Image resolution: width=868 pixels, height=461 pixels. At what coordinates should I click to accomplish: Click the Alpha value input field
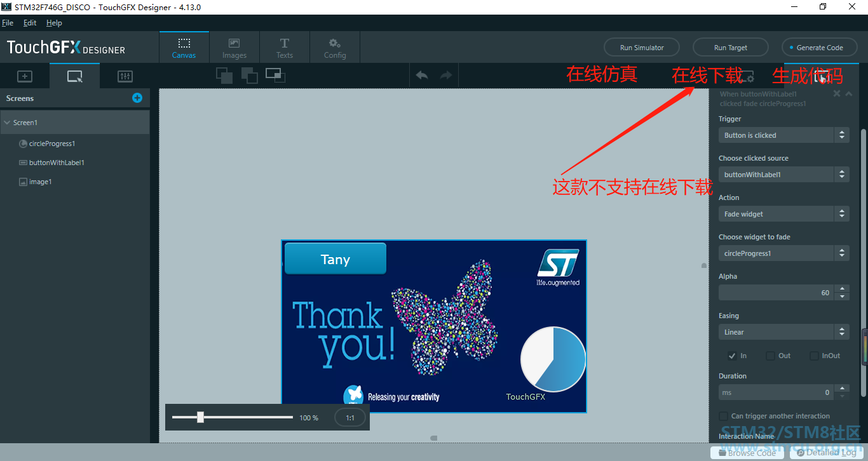(x=776, y=293)
